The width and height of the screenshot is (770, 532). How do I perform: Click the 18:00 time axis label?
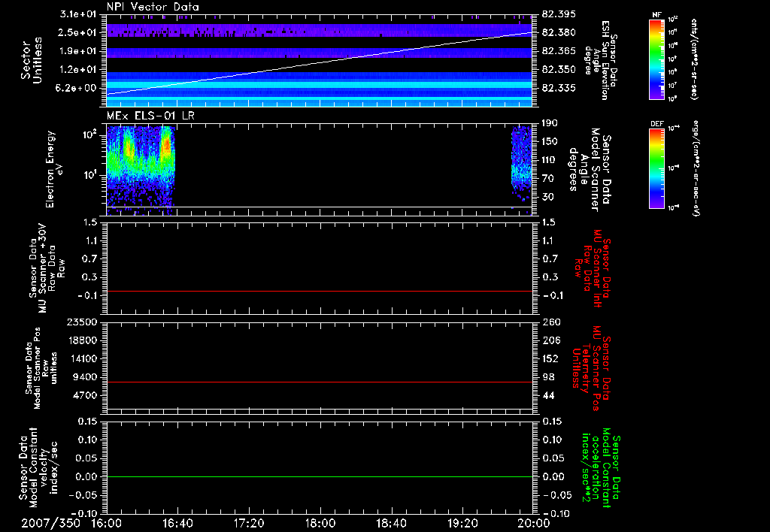pyautogui.click(x=320, y=523)
